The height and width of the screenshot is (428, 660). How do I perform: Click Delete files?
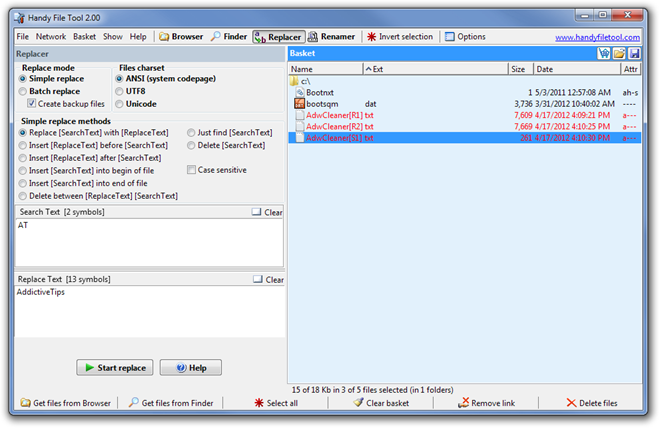tap(592, 403)
